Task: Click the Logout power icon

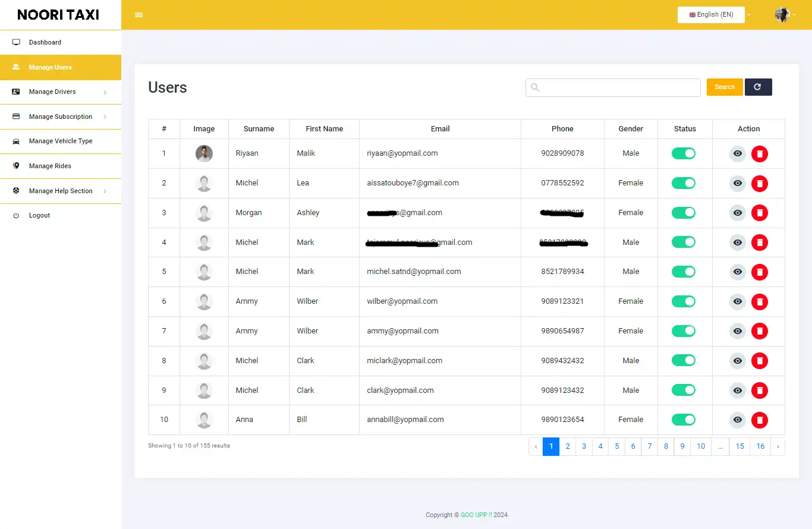Action: tap(15, 215)
